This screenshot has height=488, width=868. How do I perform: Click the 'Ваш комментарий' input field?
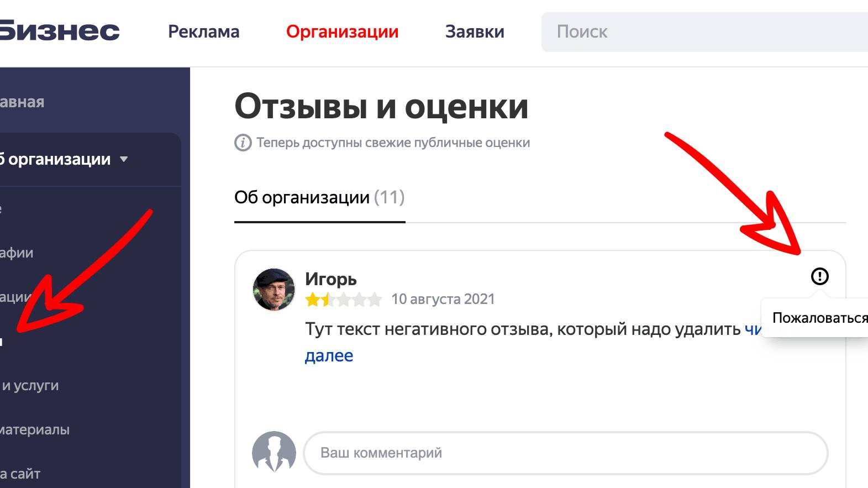click(566, 453)
